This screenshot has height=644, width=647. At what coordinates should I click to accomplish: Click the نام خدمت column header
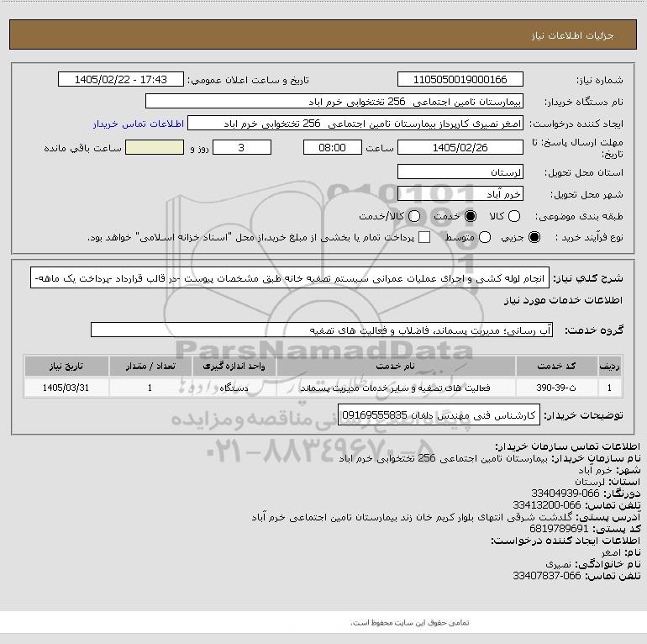395,367
